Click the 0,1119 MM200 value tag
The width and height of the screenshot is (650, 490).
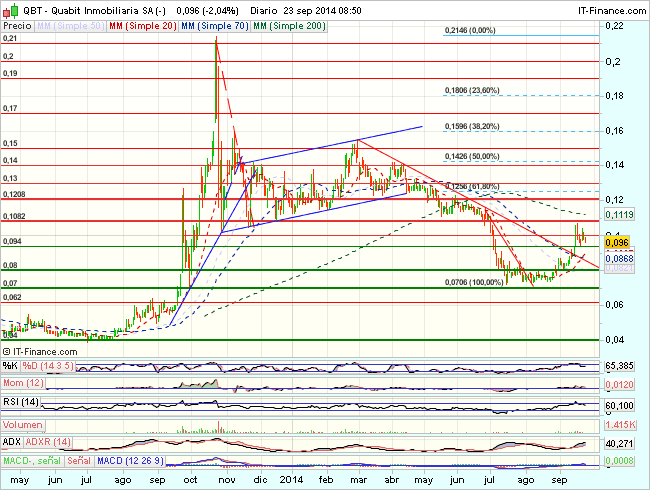[619, 215]
